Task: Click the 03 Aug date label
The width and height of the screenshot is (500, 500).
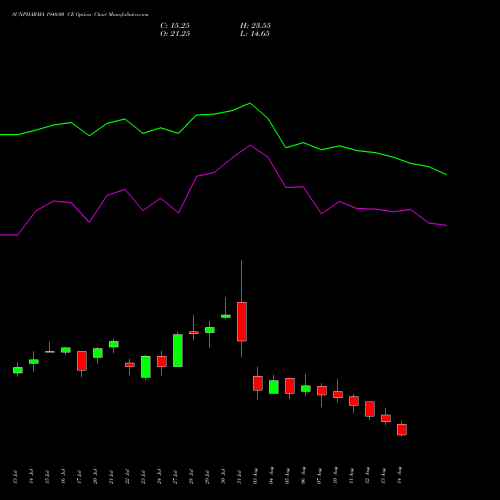Action: (x=255, y=475)
